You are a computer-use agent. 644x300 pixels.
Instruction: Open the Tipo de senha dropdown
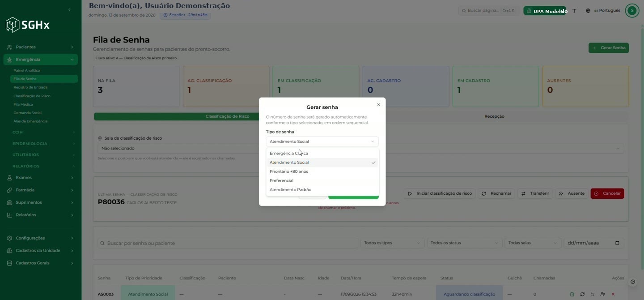(322, 141)
